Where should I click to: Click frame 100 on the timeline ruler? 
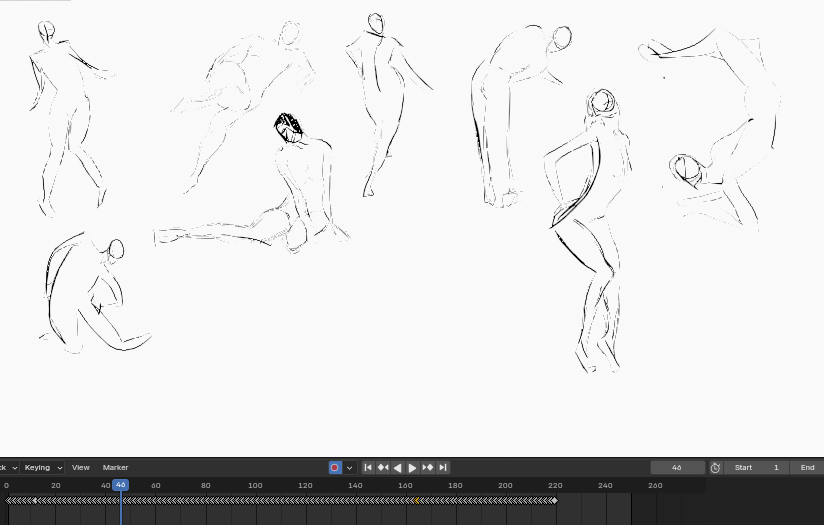tap(255, 486)
